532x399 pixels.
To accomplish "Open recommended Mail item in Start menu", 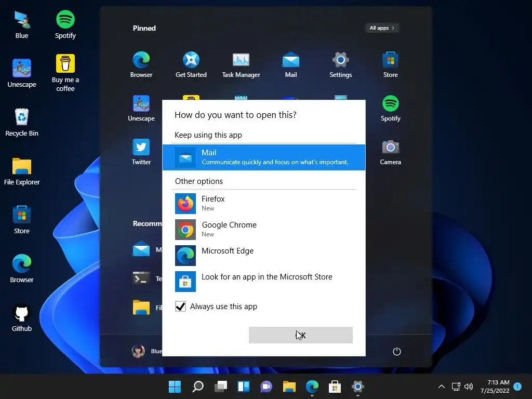I will pyautogui.click(x=147, y=249).
